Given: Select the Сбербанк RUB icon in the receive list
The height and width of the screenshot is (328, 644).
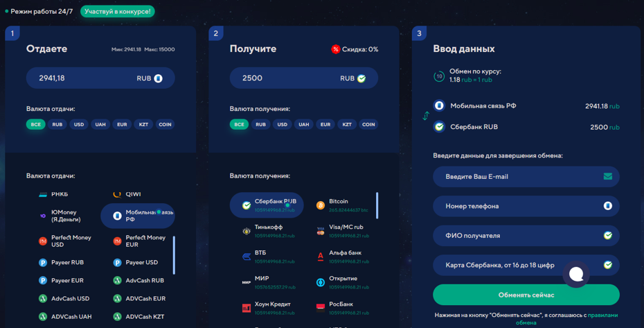Looking at the screenshot, I should (x=247, y=205).
